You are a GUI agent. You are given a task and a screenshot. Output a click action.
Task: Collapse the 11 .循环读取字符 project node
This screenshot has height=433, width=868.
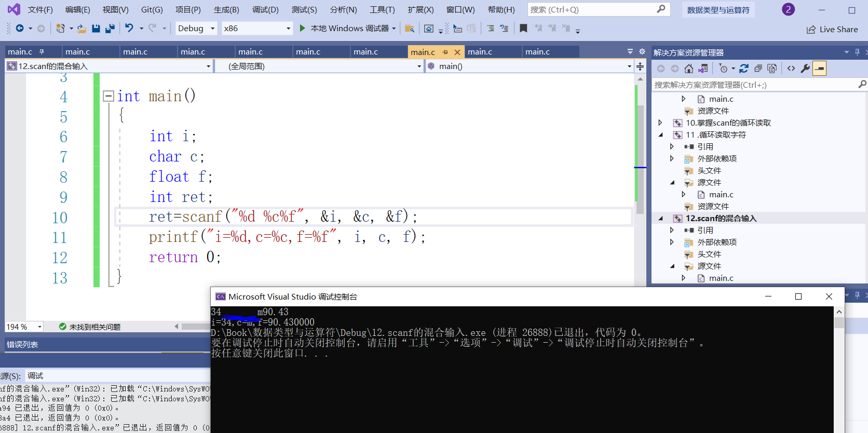click(x=660, y=135)
